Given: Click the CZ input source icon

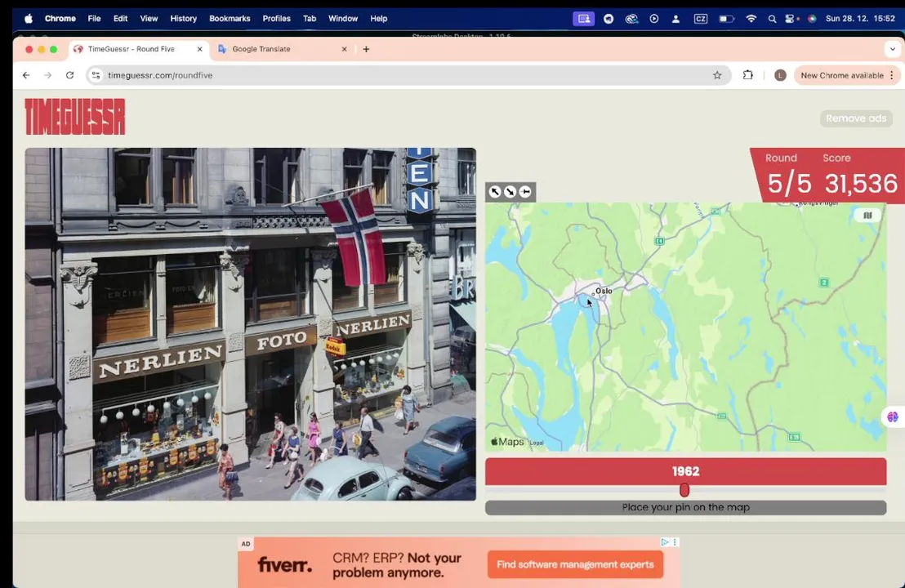Looking at the screenshot, I should pos(700,19).
